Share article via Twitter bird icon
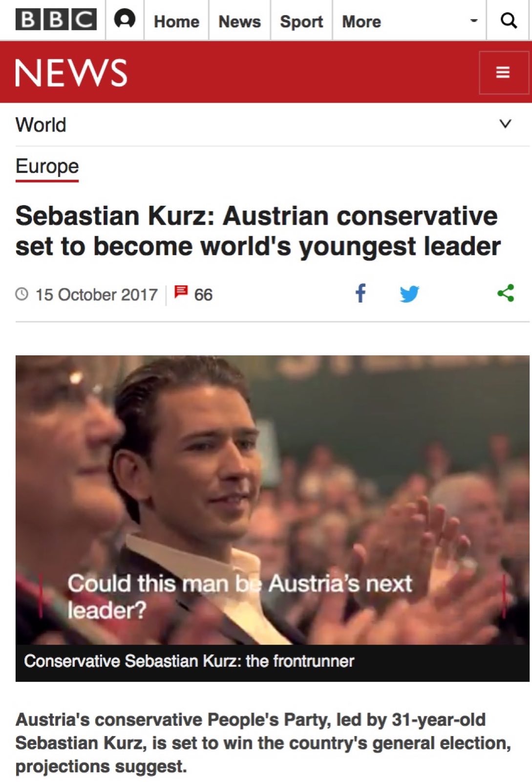 409,294
